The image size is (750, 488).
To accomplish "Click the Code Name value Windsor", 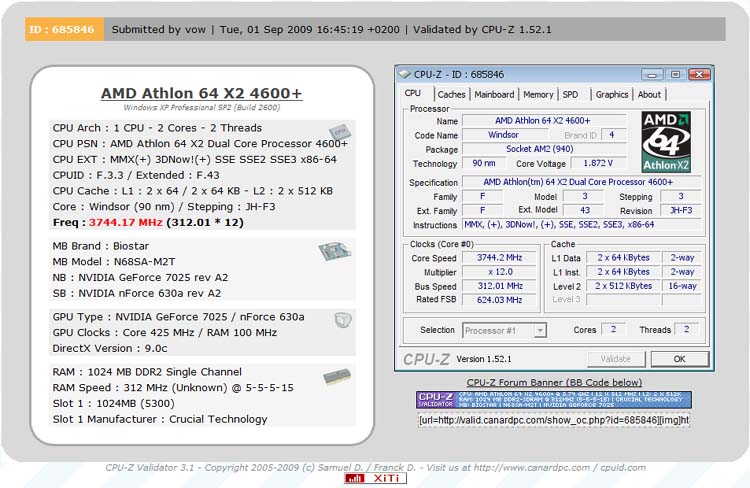I will point(503,135).
